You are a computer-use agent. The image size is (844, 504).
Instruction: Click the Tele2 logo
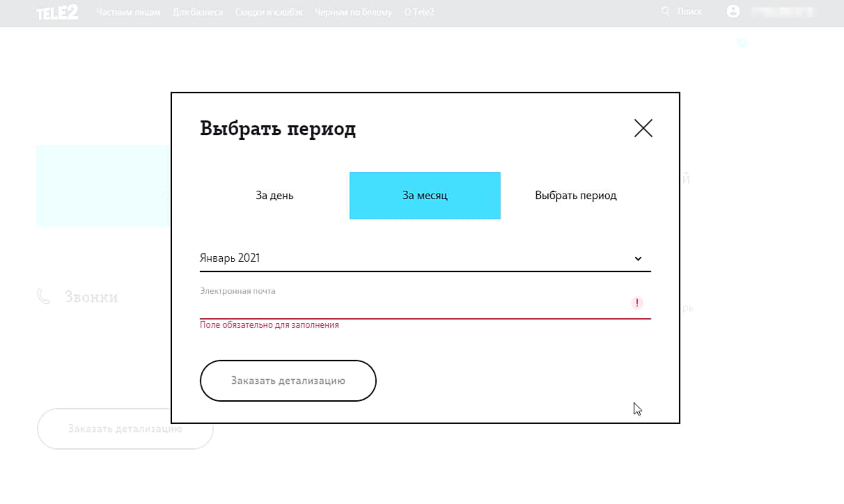click(57, 12)
